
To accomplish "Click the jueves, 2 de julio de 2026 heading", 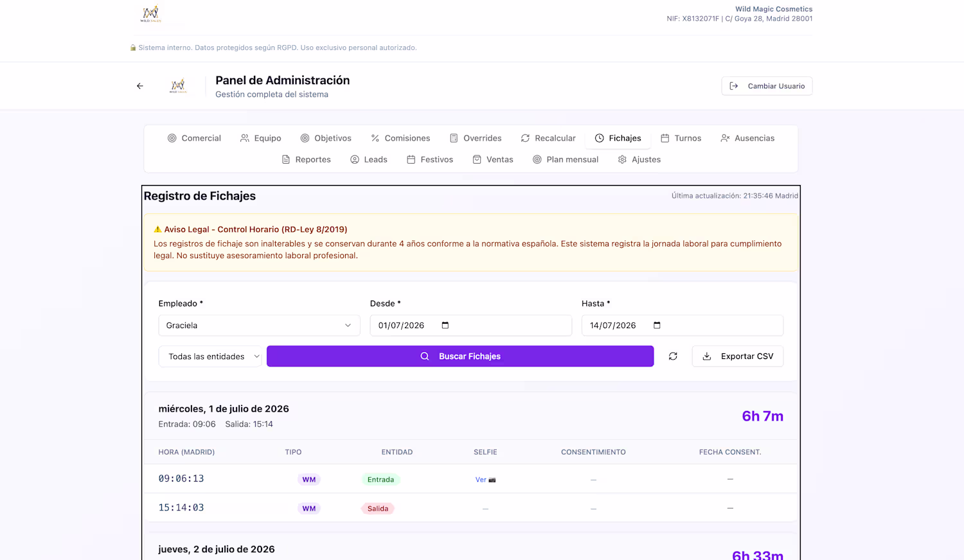I will 217,550.
